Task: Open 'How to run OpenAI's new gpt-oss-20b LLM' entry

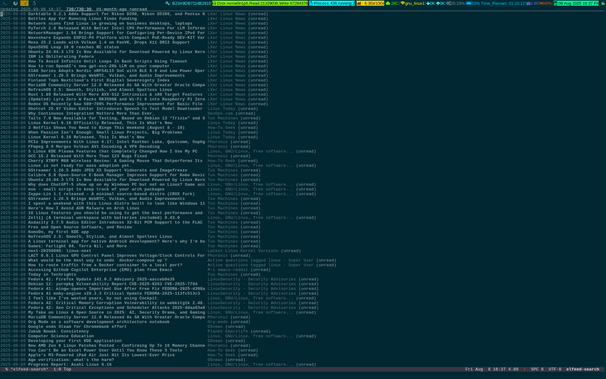Action: [99, 66]
